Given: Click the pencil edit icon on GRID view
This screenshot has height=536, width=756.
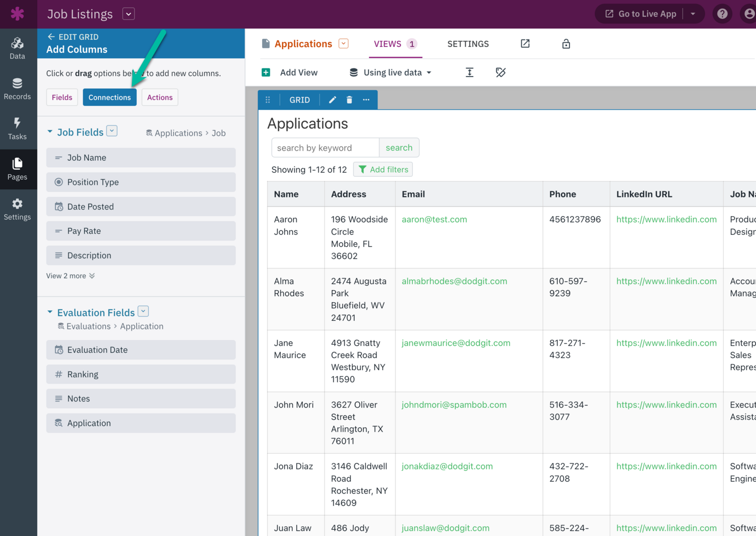Looking at the screenshot, I should click(332, 100).
